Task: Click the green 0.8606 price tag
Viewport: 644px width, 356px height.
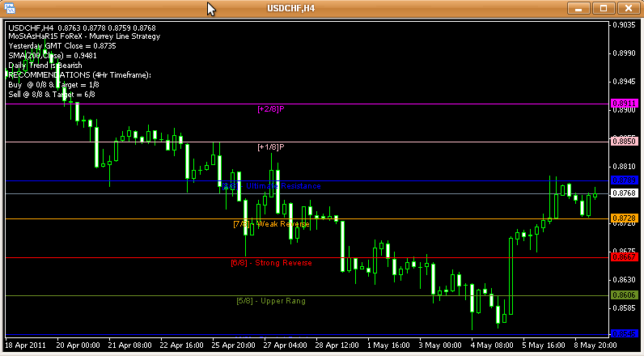Action: click(624, 295)
